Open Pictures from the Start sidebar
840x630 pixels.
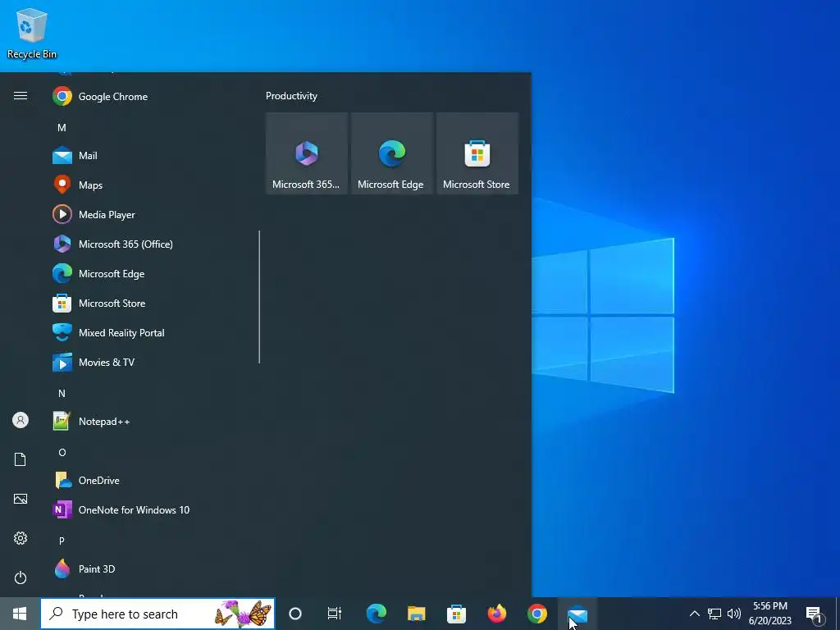point(21,500)
